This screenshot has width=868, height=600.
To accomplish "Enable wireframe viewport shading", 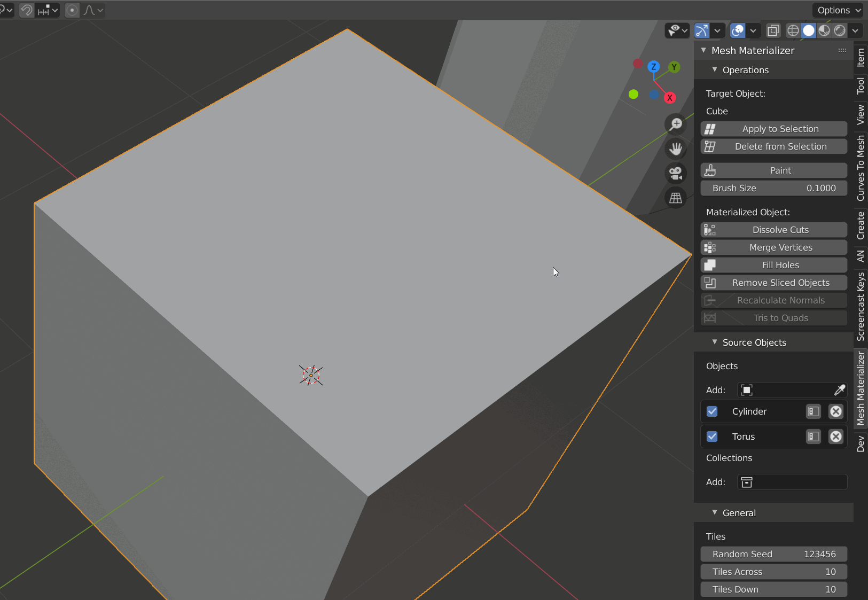I will (793, 30).
